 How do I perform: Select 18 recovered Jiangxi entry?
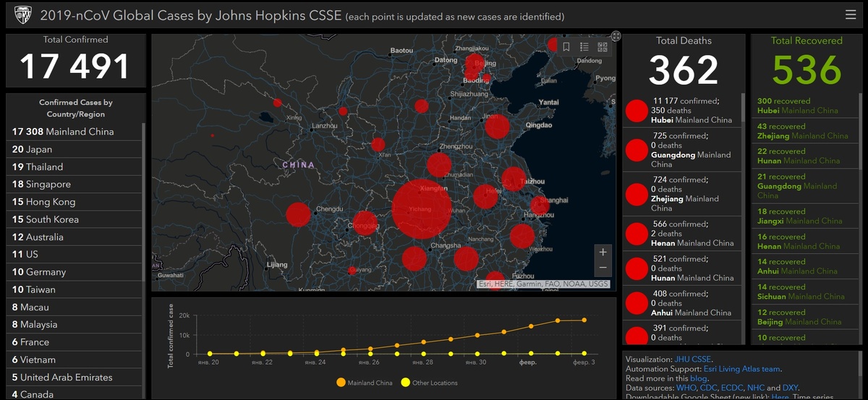[x=804, y=216]
